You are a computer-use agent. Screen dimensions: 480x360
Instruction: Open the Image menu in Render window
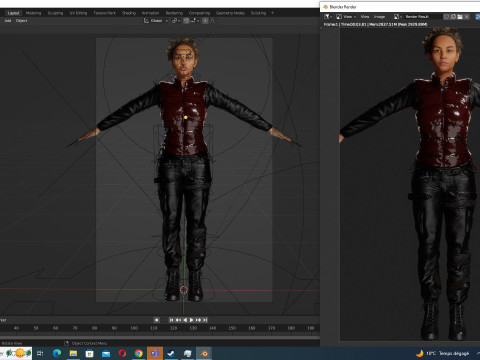(x=379, y=17)
